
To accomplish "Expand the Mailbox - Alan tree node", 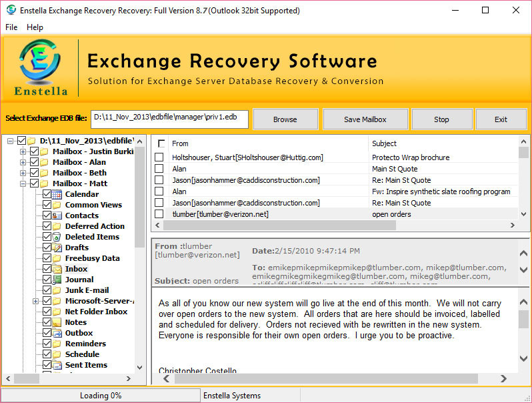I will click(x=23, y=162).
